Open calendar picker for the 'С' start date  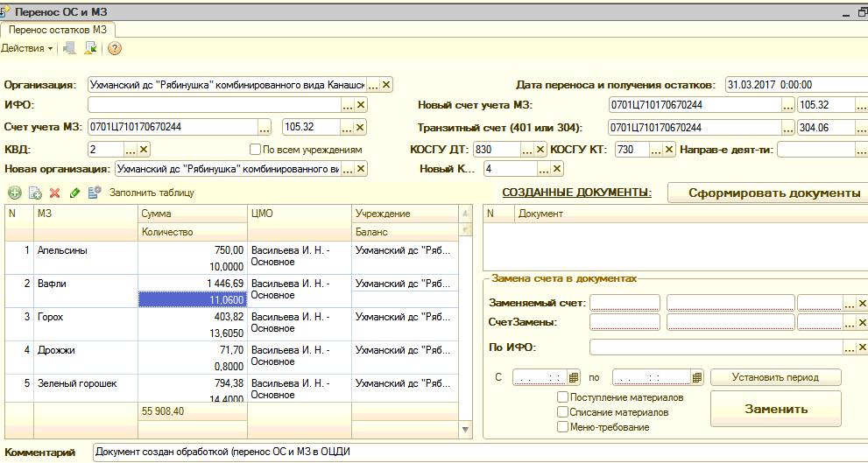coord(574,377)
